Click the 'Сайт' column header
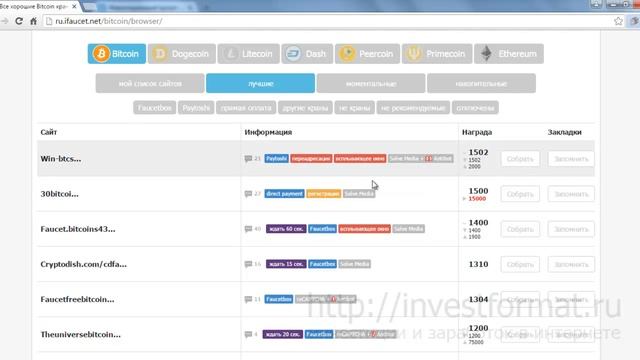640x360 pixels. [49, 132]
